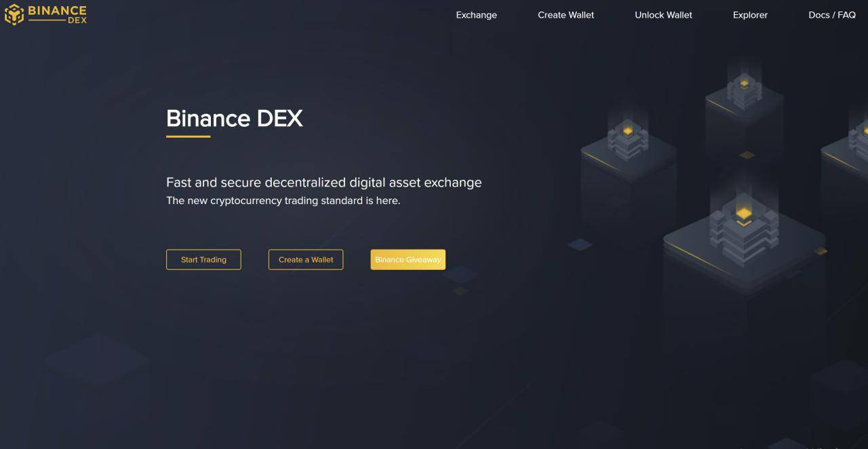Click the small blue floating diamond left of the large cube
The width and height of the screenshot is (868, 449).
click(x=580, y=244)
